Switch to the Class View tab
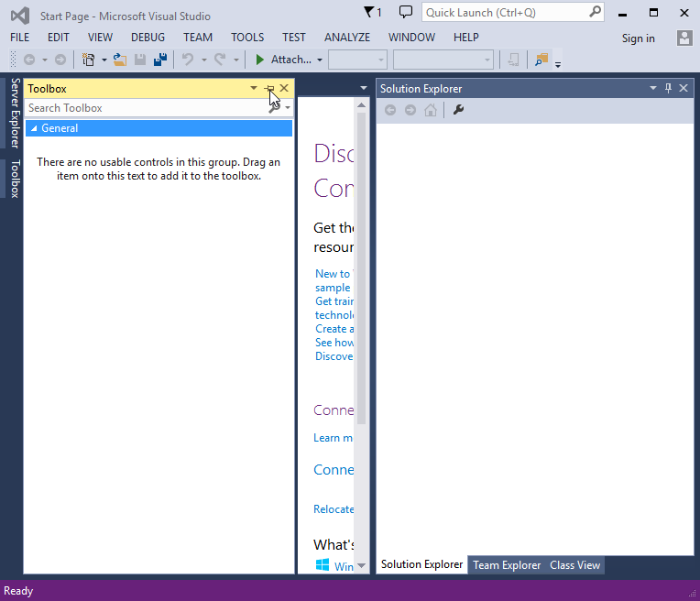This screenshot has height=601, width=700. coord(575,565)
